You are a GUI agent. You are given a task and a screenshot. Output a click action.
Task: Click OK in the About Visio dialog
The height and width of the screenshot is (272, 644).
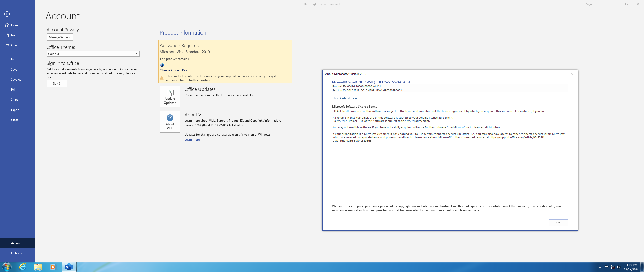pos(558,223)
